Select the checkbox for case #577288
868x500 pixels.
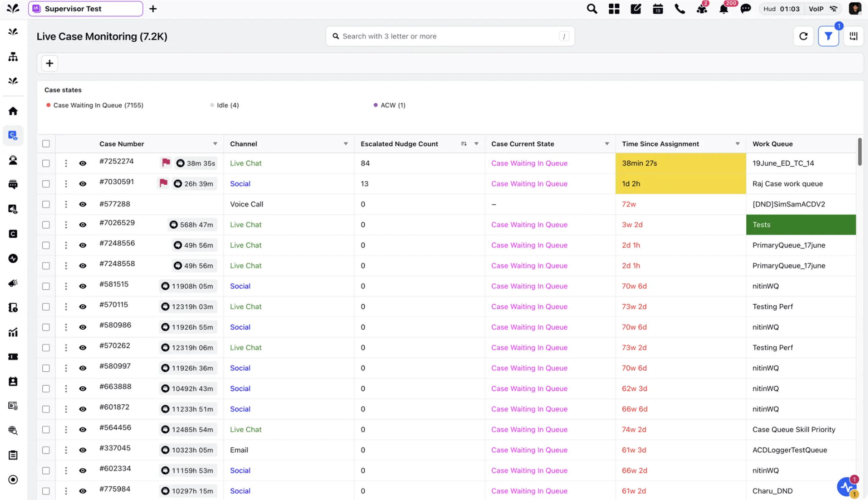click(46, 204)
